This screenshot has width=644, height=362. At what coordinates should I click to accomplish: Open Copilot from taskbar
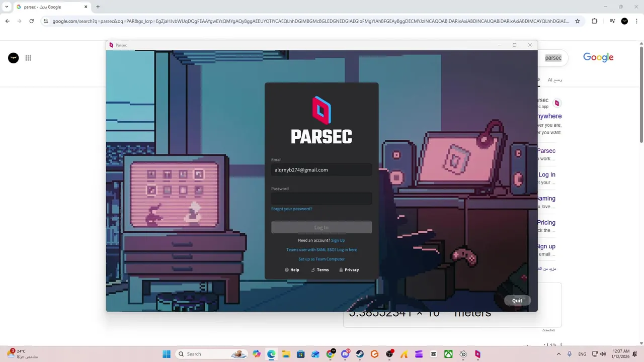coord(257,354)
